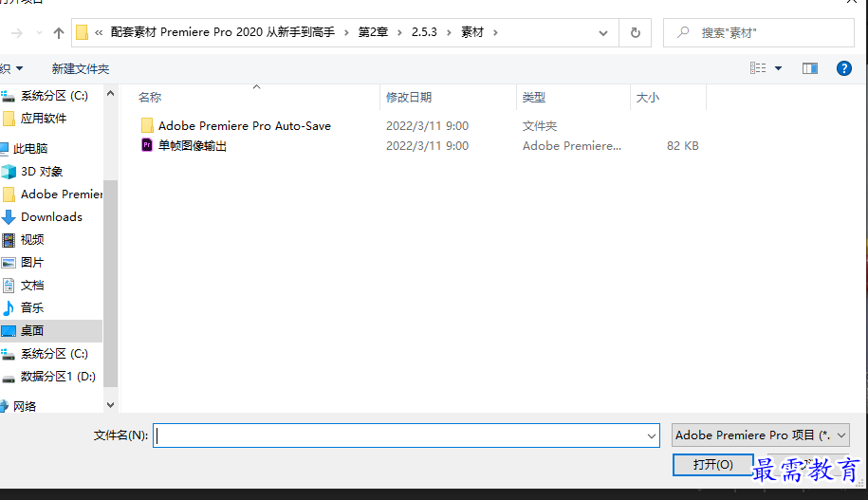The height and width of the screenshot is (500, 868).
Task: Expand the chevron after 素材 in breadcrumb
Action: (x=495, y=32)
